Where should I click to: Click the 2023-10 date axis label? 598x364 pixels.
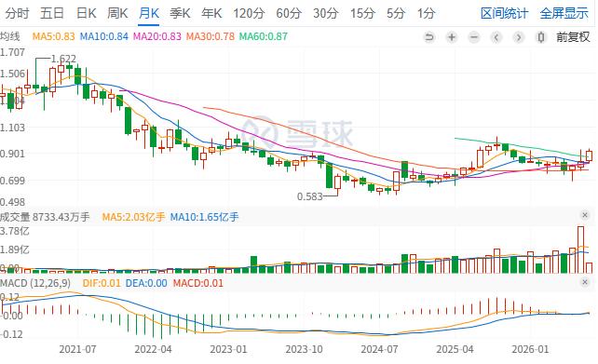pyautogui.click(x=304, y=349)
